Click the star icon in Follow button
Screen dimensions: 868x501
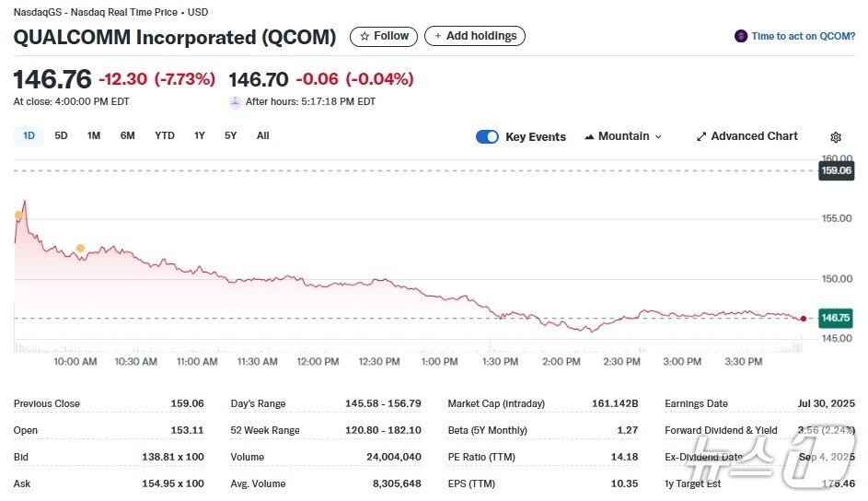[x=365, y=36]
